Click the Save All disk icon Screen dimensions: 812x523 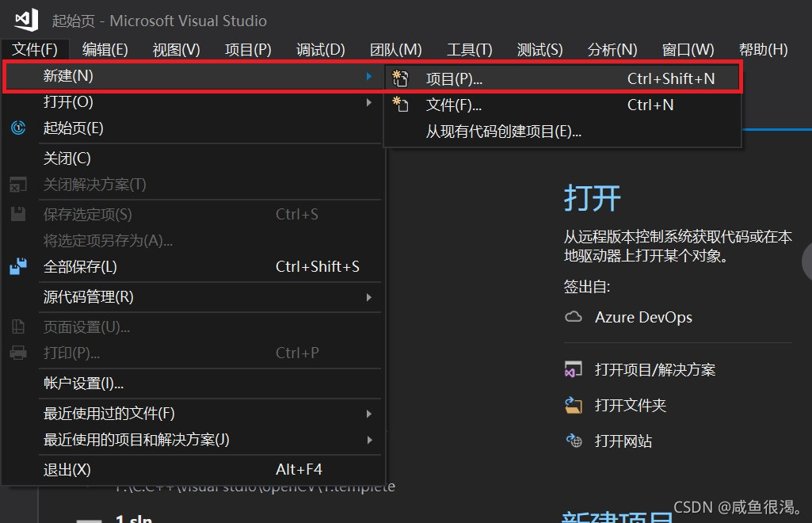[18, 266]
